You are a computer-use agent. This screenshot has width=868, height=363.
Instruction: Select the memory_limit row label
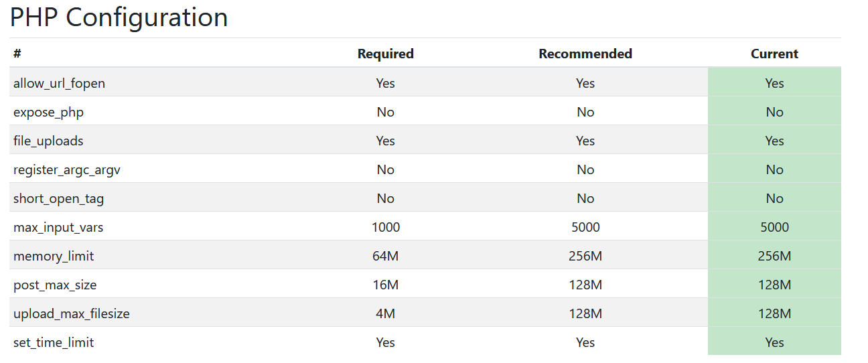(x=54, y=256)
